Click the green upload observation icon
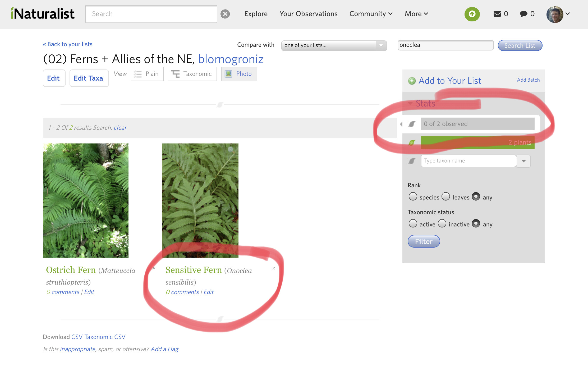The image size is (588, 367). click(472, 14)
